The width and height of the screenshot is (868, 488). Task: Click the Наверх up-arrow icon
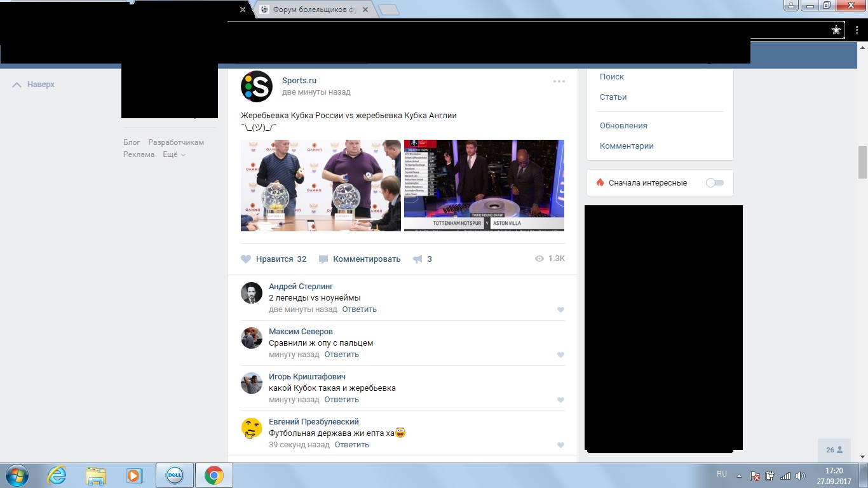click(x=17, y=85)
